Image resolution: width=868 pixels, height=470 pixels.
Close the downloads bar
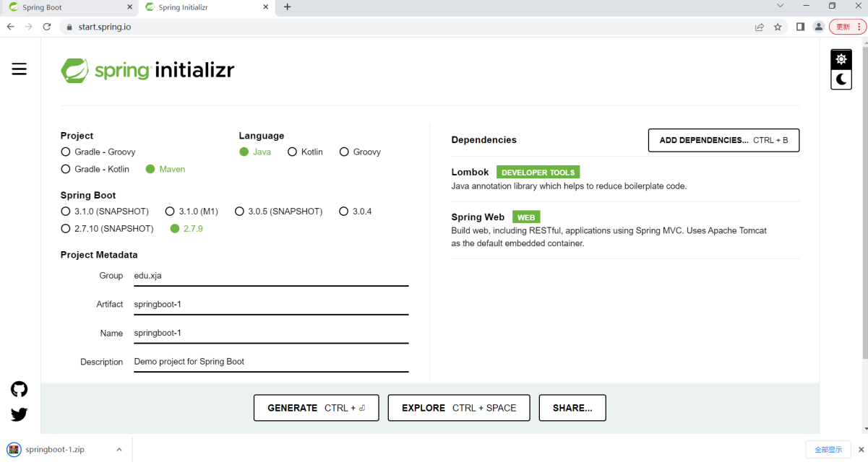tap(861, 450)
